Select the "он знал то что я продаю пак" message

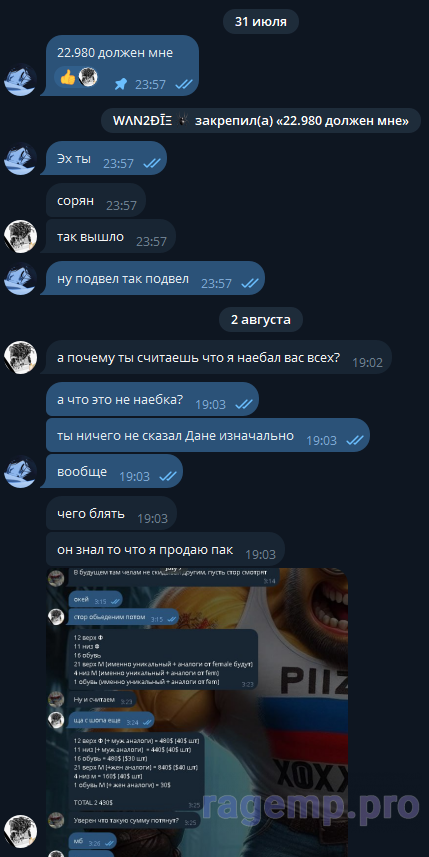point(165,550)
